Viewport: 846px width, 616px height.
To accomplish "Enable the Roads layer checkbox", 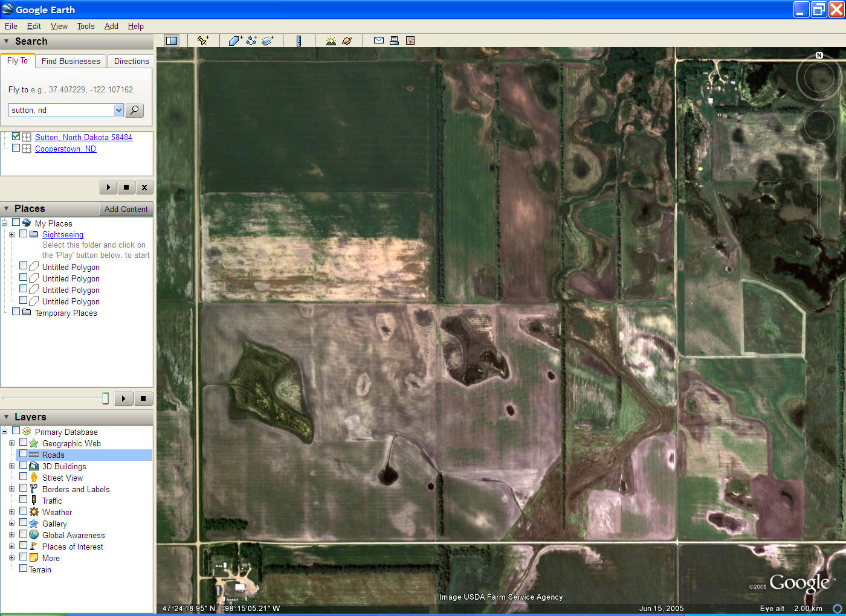I will click(x=23, y=454).
